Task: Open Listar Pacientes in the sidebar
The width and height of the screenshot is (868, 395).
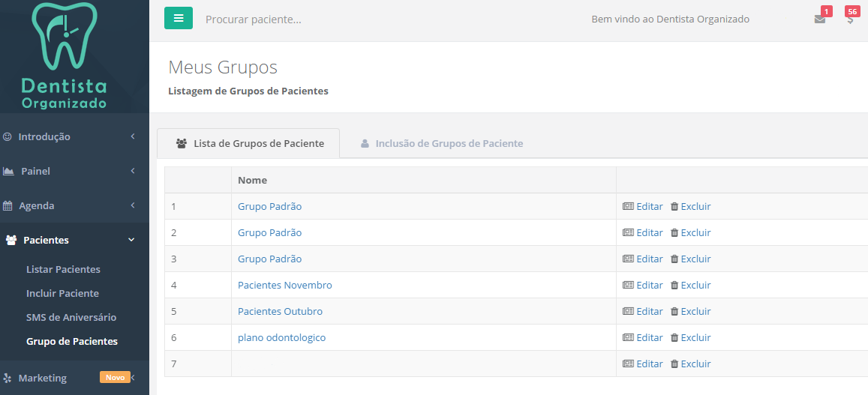Action: point(63,269)
